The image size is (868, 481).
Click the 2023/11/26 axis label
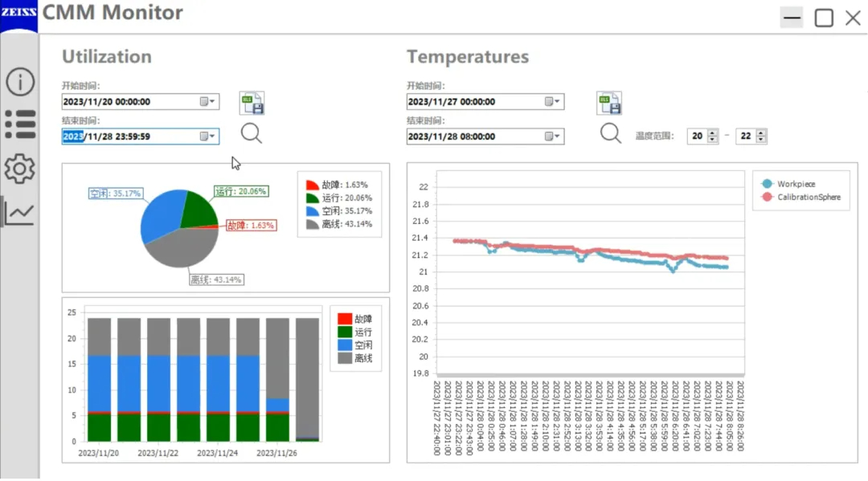(x=276, y=453)
